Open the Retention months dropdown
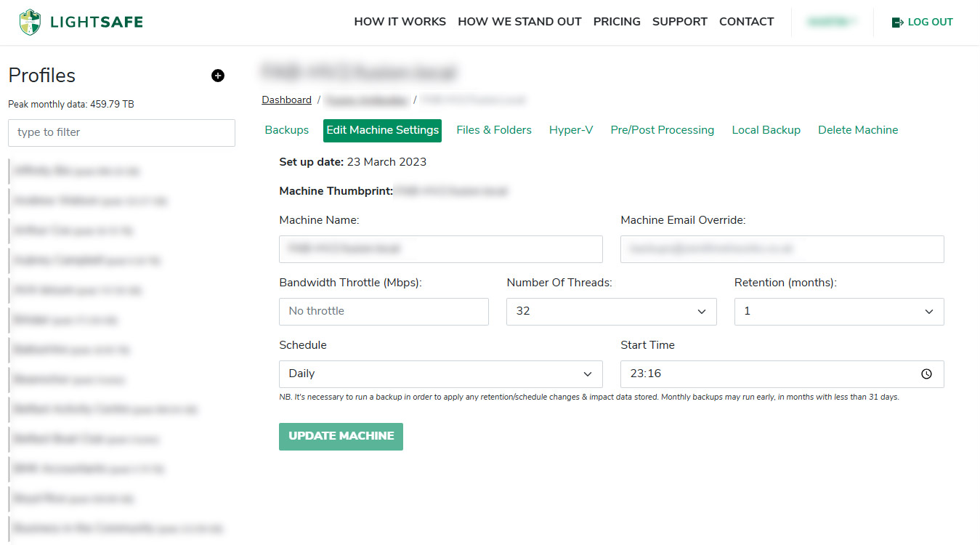 838,312
